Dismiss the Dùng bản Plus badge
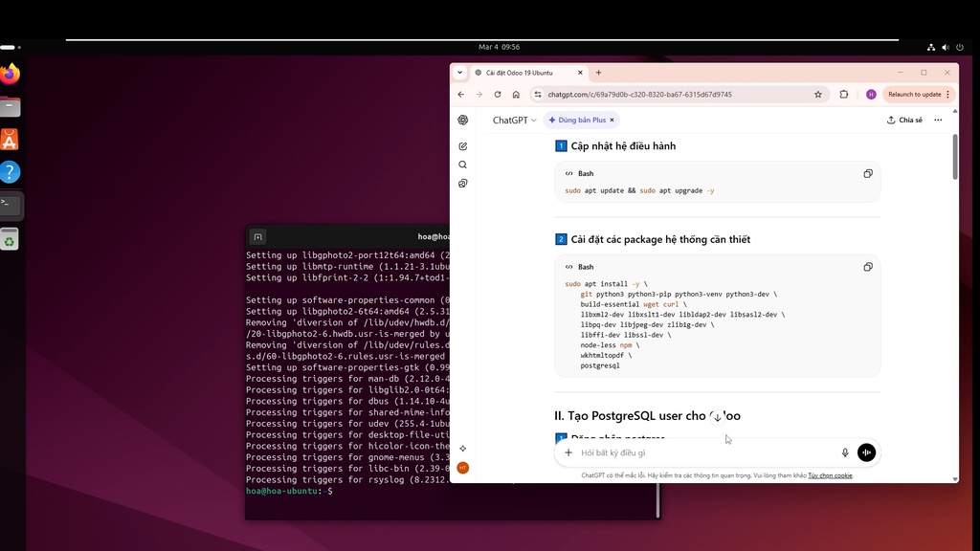This screenshot has width=980, height=551. click(x=612, y=120)
